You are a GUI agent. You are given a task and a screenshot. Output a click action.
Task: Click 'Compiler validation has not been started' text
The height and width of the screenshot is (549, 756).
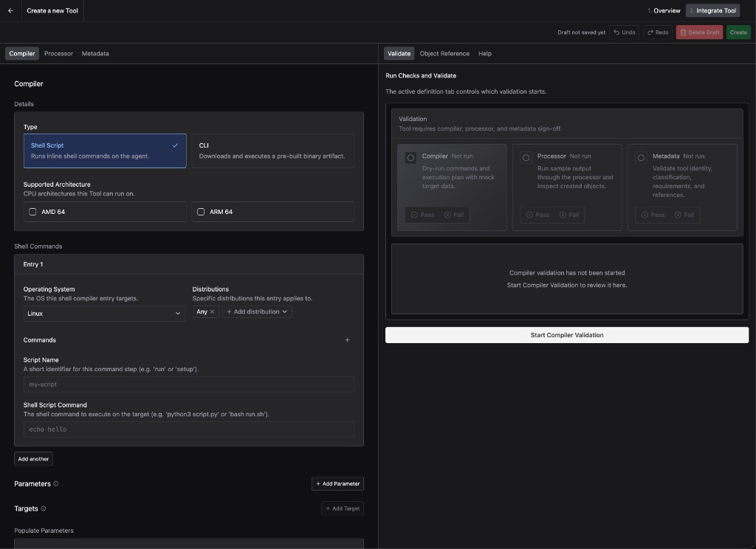click(x=567, y=273)
